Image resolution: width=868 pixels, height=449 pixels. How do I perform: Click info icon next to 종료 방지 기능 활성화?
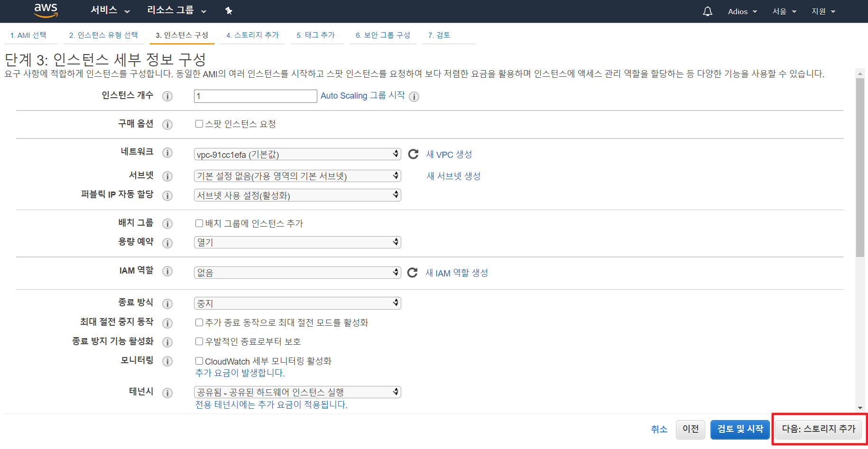[x=167, y=342]
